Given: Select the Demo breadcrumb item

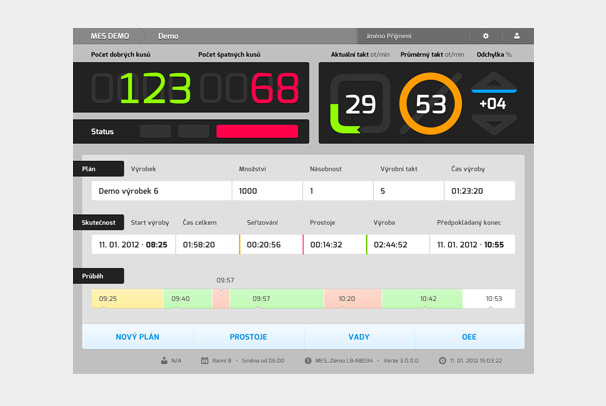Looking at the screenshot, I should pyautogui.click(x=170, y=35).
